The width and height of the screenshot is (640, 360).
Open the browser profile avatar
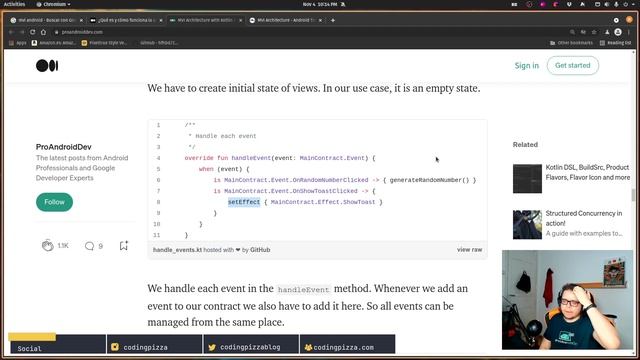tap(618, 32)
